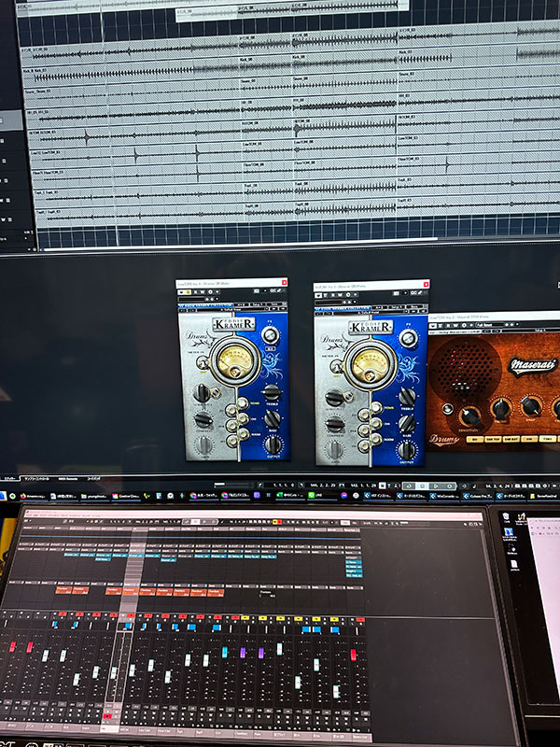Viewport: 560px width, 747px height.
Task: Click the COMPRESS knob in left Kramer plugin
Action: (x=203, y=419)
